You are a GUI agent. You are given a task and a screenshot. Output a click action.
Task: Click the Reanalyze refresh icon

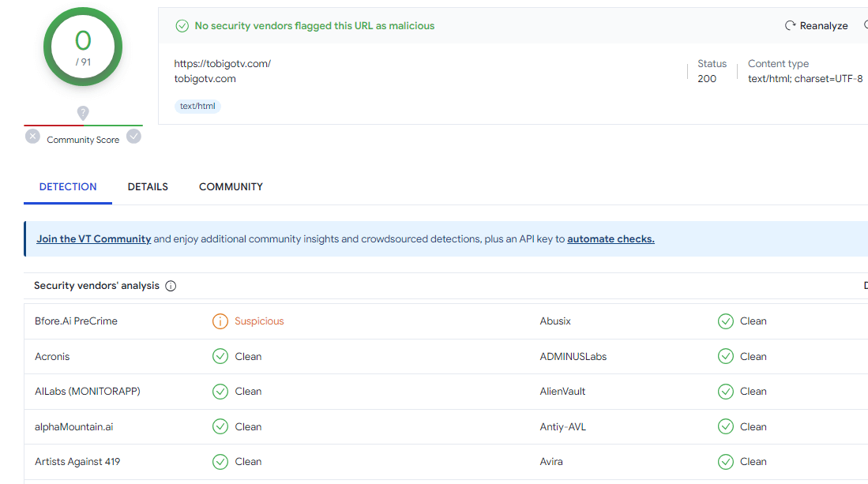point(790,26)
